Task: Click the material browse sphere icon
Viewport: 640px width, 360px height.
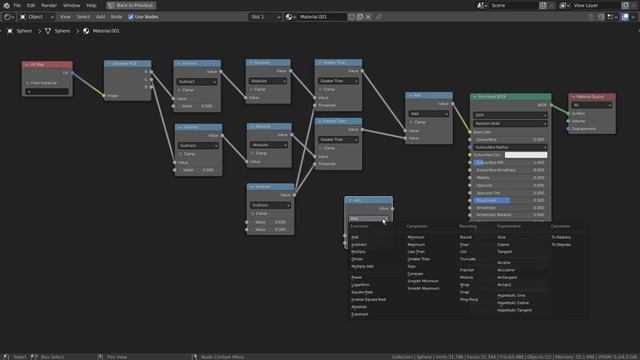Action: (x=290, y=17)
